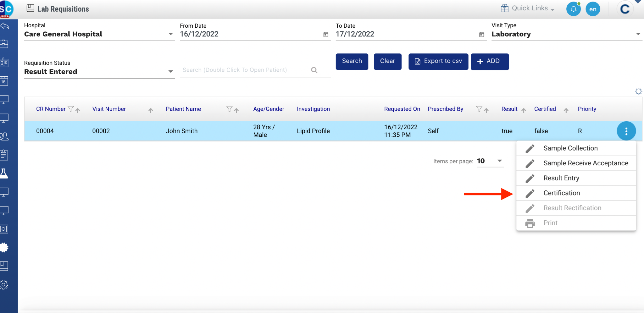
Task: Click the CR Number filter icon
Action: pos(71,109)
